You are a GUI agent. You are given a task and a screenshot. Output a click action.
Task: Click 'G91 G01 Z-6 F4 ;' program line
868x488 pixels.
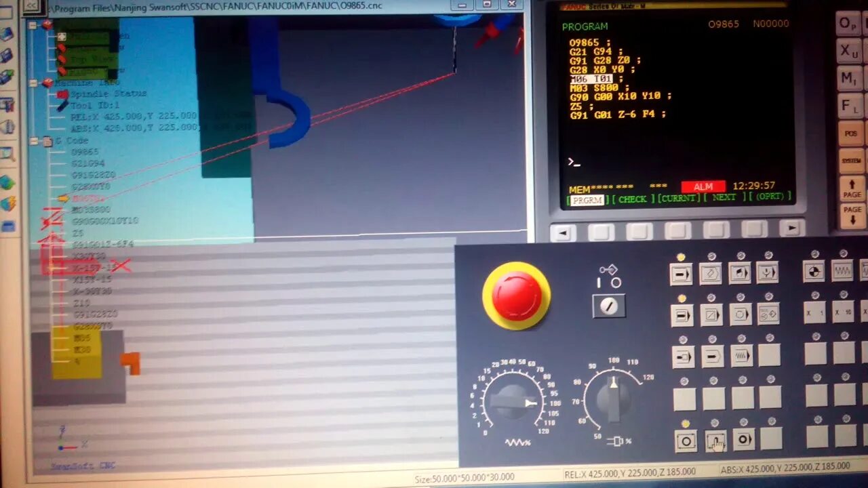[x=618, y=115]
